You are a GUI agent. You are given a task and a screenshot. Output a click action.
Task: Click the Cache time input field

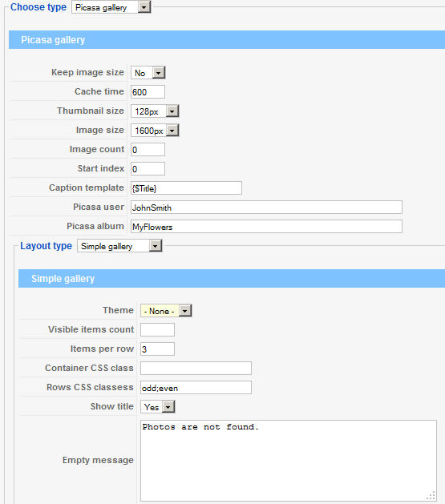[148, 92]
